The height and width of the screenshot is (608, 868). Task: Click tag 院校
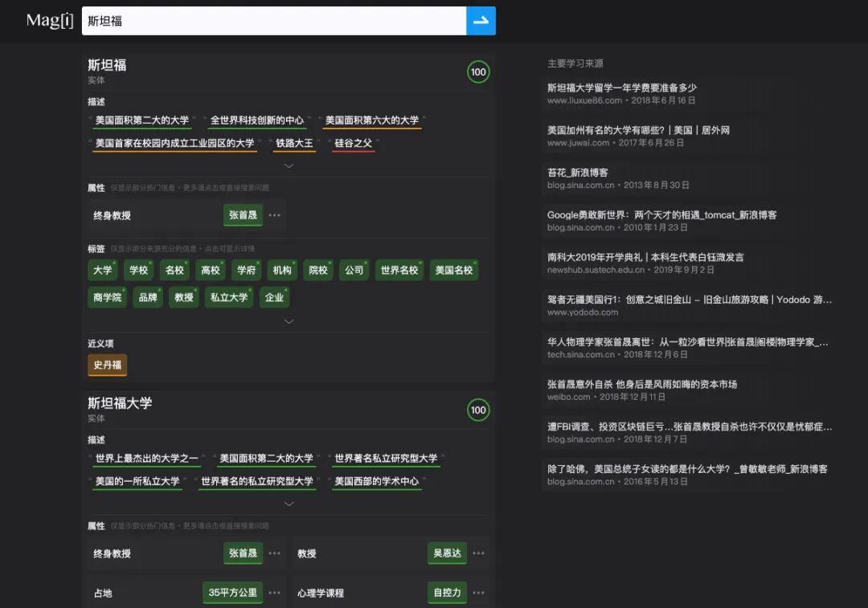click(x=317, y=270)
